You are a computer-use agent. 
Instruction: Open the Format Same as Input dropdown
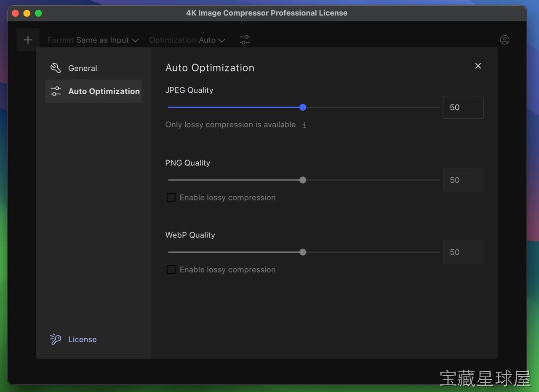click(x=93, y=40)
